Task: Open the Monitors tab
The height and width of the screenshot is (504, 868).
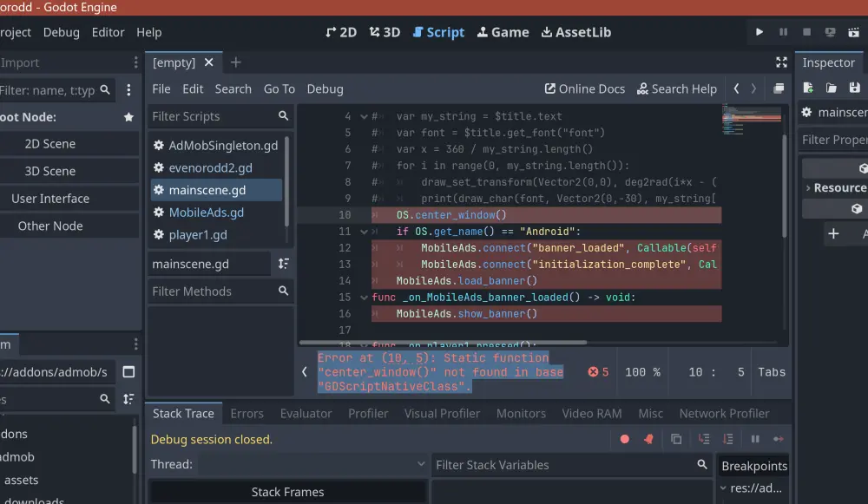Action: pos(521,413)
